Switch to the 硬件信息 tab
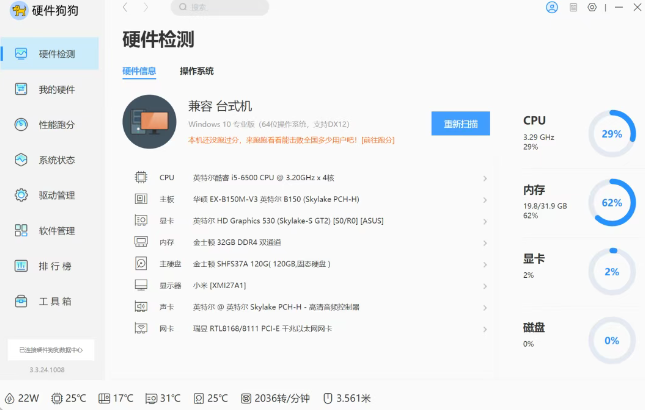 139,71
